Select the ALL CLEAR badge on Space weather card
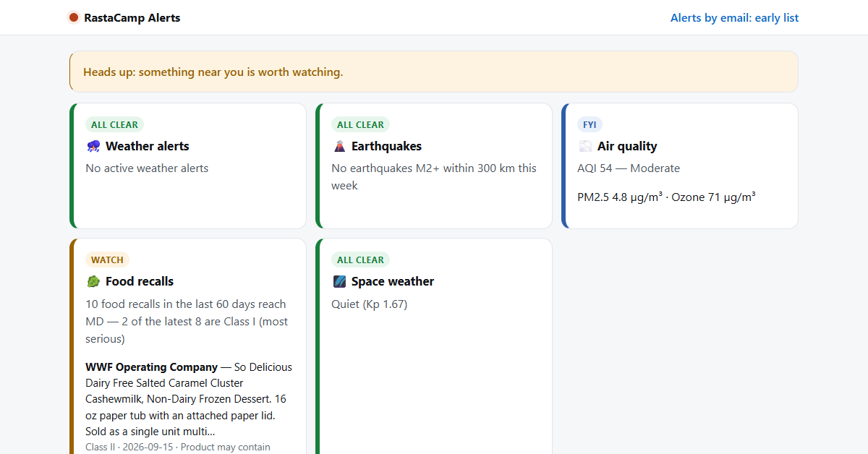 coord(360,260)
